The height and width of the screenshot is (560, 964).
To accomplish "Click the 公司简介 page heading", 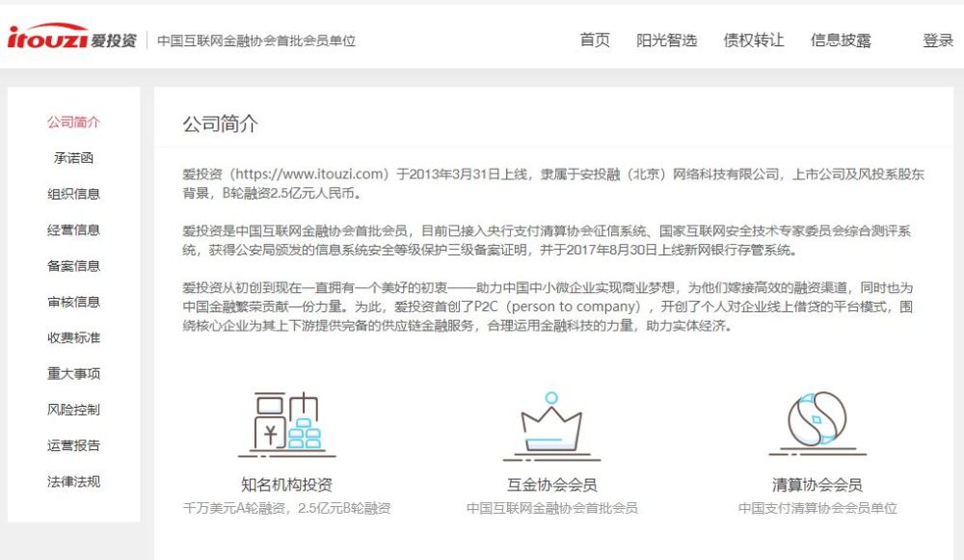I will [x=220, y=124].
